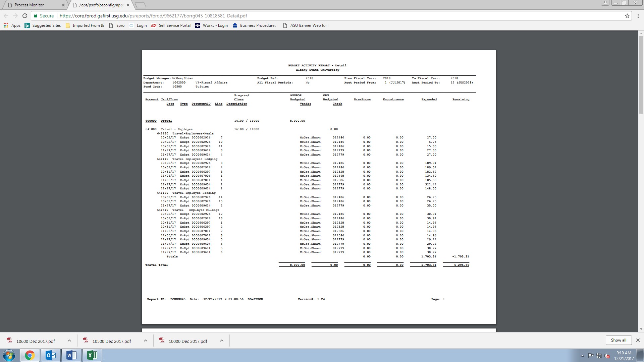Click the taskbar clock 9:10 AM
Viewport: 644px width, 362px height.
coord(624,355)
